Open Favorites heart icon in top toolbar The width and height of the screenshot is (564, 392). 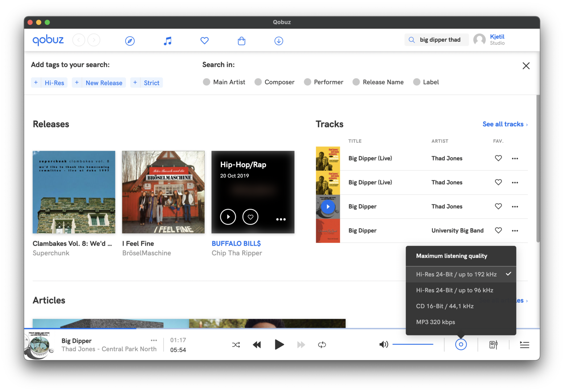point(205,41)
